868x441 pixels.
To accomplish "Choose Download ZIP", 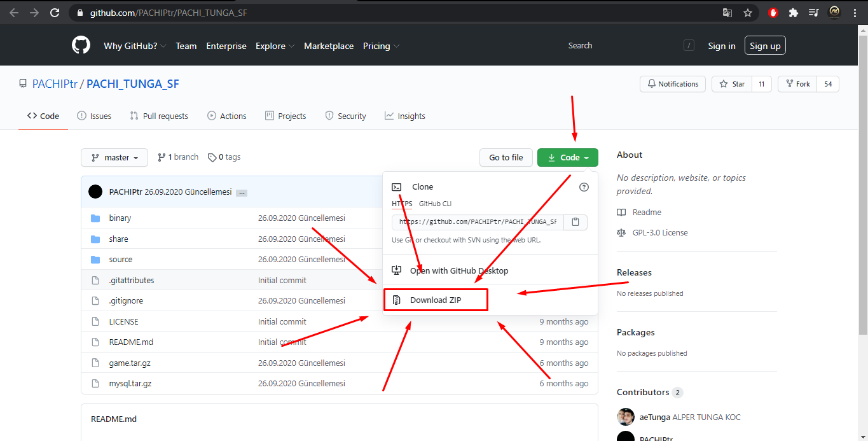I will pyautogui.click(x=436, y=300).
